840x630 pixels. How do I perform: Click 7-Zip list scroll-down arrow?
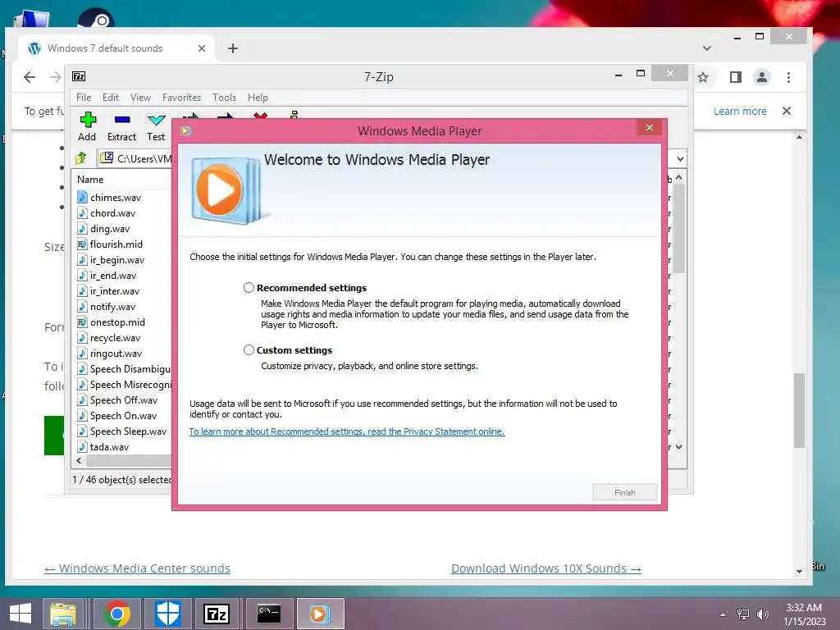coord(678,447)
